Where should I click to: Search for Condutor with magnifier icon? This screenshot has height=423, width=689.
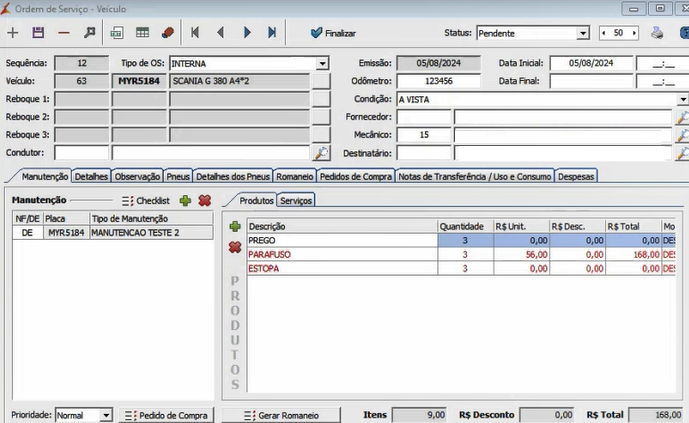click(321, 153)
